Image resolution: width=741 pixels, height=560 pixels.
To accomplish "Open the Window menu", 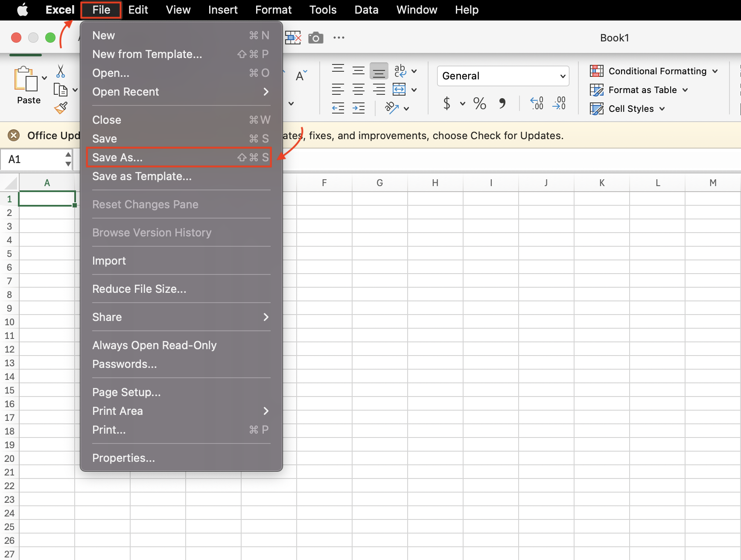I will pyautogui.click(x=417, y=10).
